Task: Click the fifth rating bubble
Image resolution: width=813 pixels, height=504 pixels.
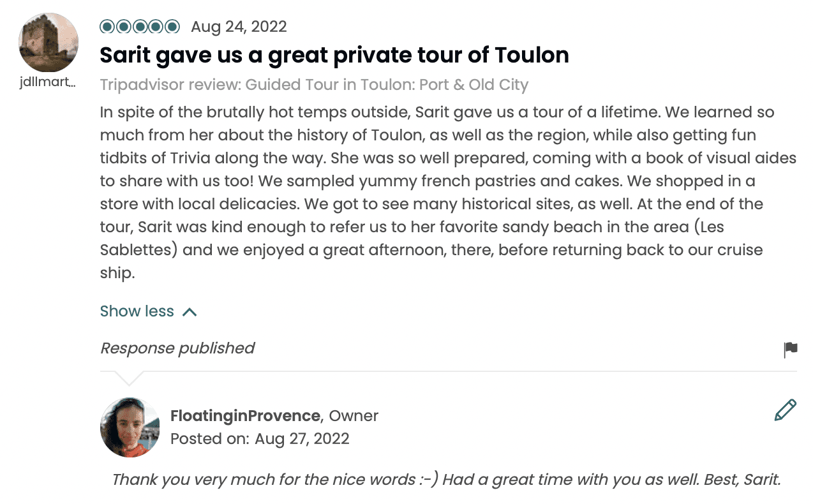Action: coord(172,27)
